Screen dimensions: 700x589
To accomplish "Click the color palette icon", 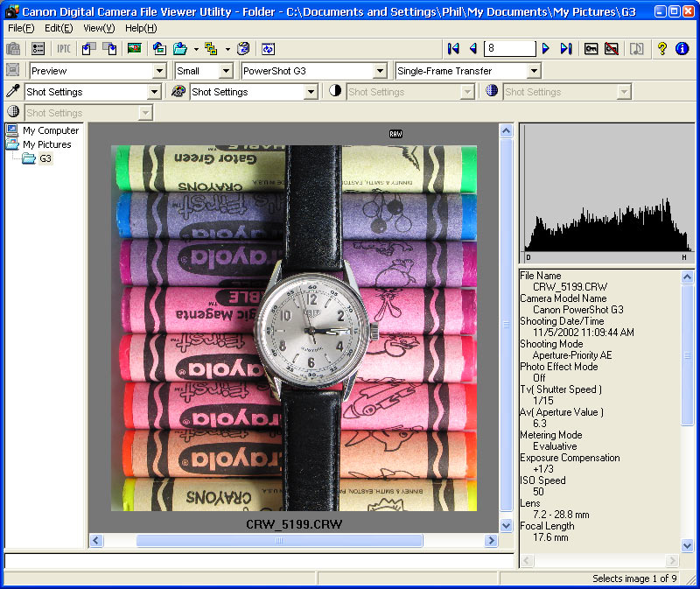I will click(178, 91).
